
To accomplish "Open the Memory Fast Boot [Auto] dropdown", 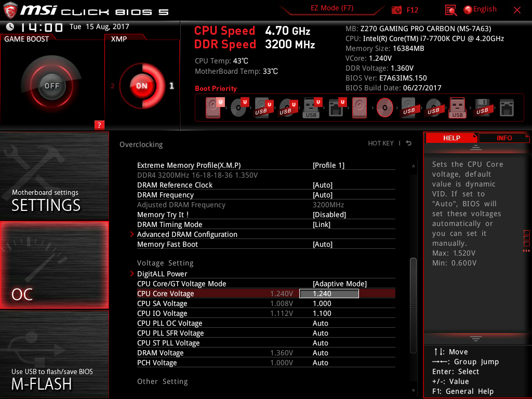I will click(x=322, y=244).
